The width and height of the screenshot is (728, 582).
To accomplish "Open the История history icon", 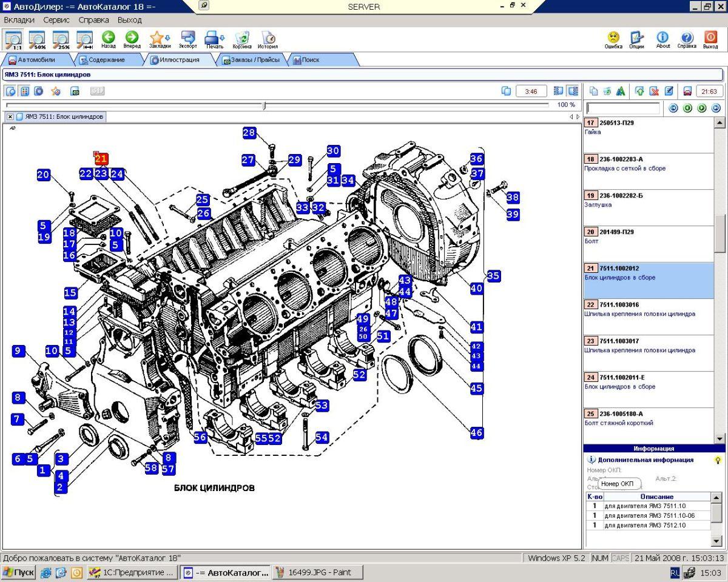I will tap(268, 39).
